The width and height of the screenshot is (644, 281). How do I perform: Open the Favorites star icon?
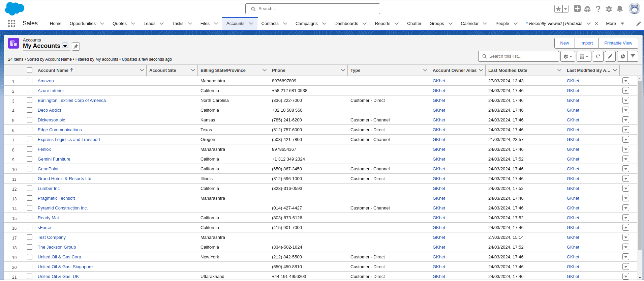coord(558,9)
